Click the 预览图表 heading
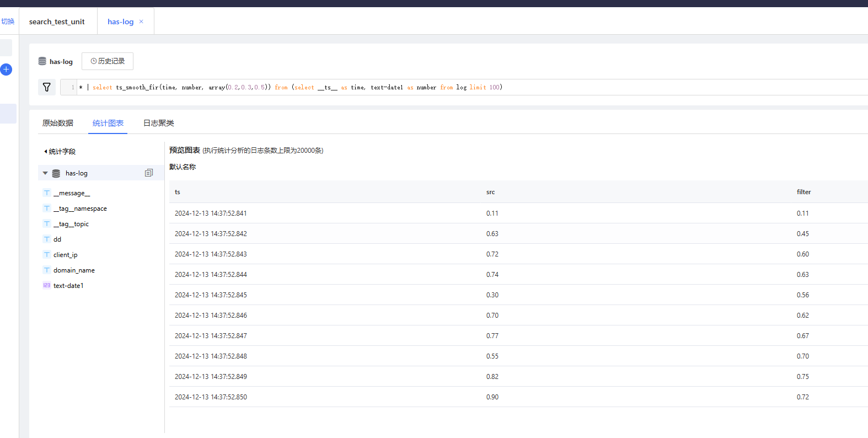This screenshot has width=868, height=438. coord(185,150)
